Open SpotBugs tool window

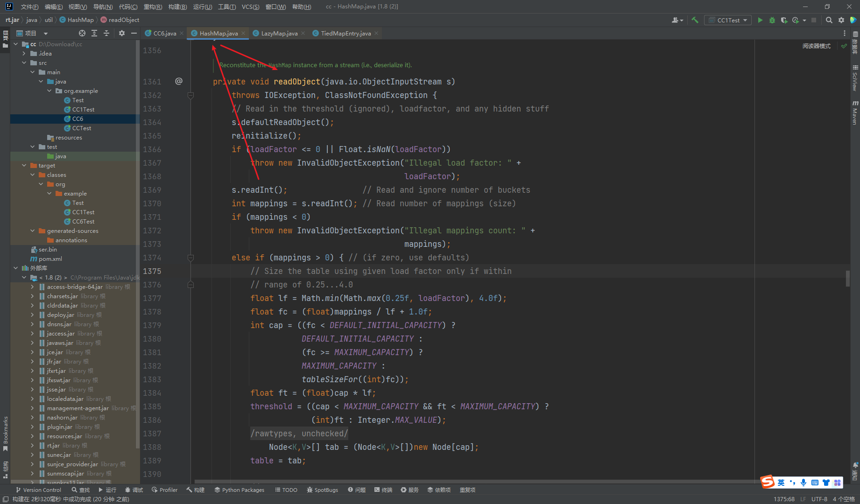point(322,490)
